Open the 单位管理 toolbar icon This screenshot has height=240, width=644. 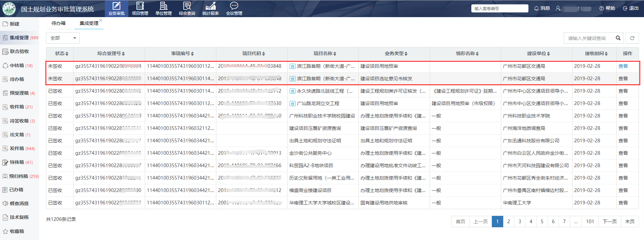point(163,6)
